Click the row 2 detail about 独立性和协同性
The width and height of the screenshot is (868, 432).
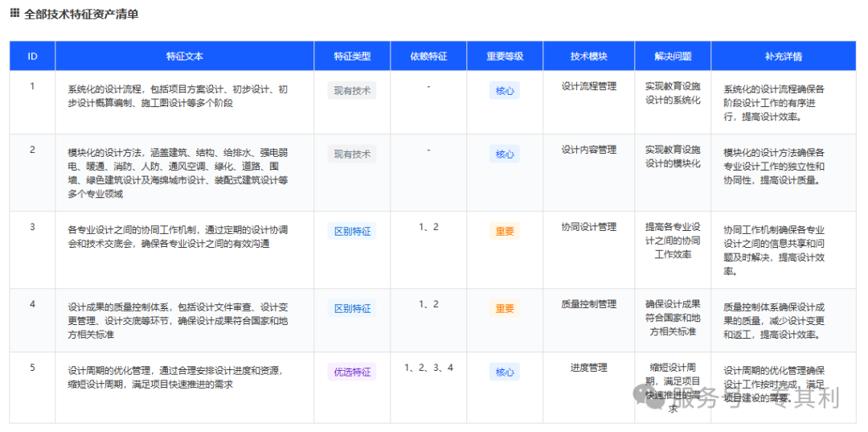(x=775, y=167)
